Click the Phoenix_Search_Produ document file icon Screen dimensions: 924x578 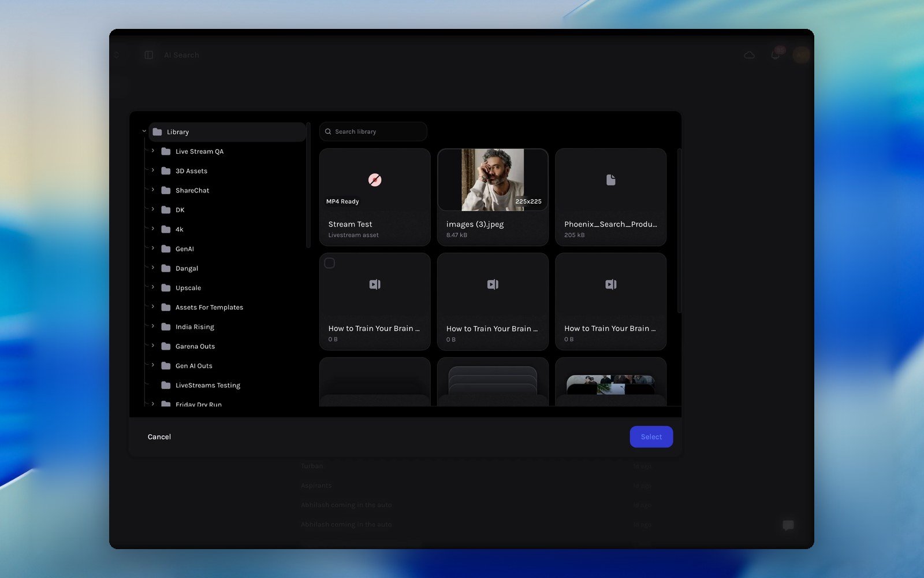pos(610,180)
